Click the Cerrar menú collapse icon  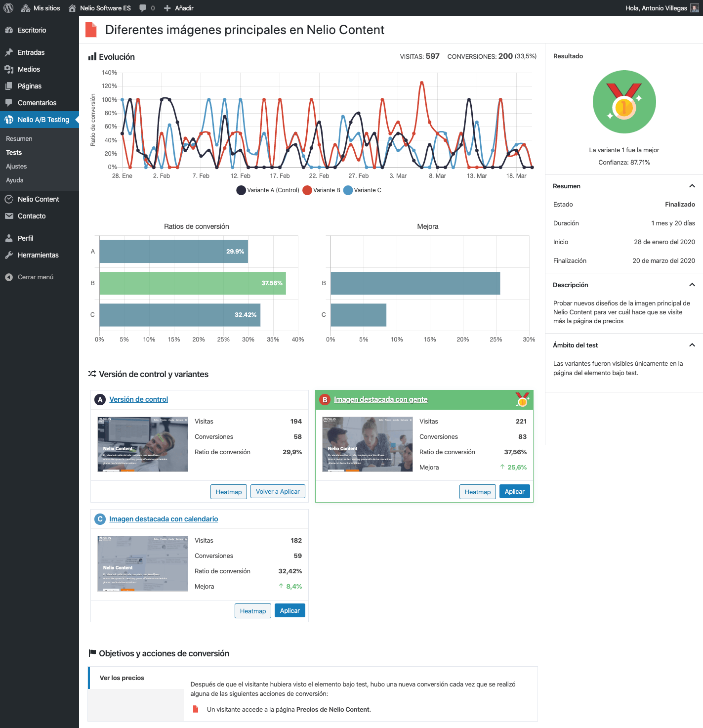click(x=9, y=277)
